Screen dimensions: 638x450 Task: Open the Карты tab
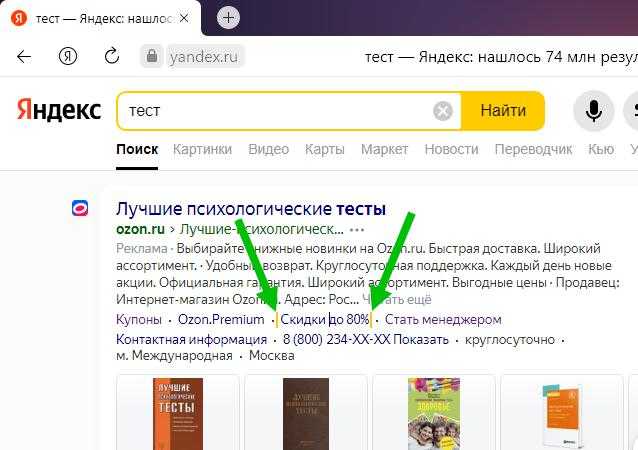(325, 149)
